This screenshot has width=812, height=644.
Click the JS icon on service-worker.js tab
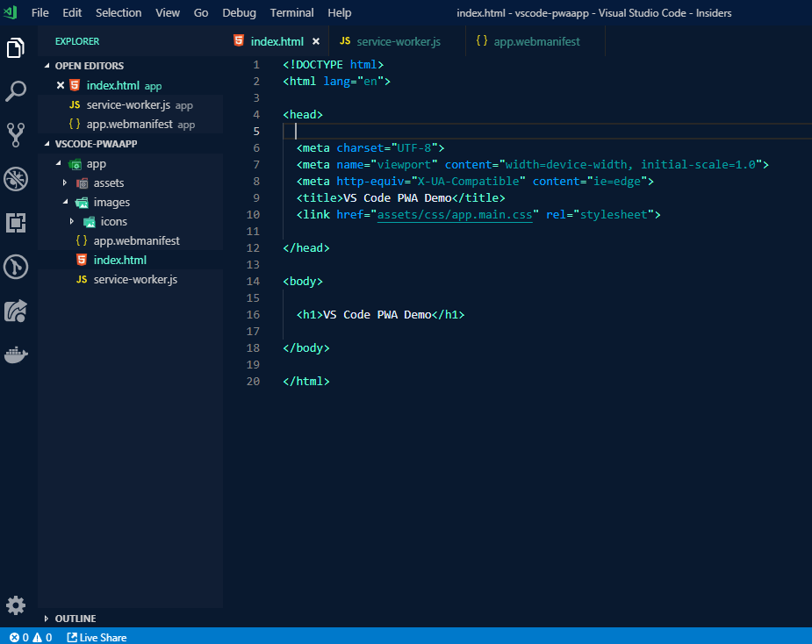point(345,41)
